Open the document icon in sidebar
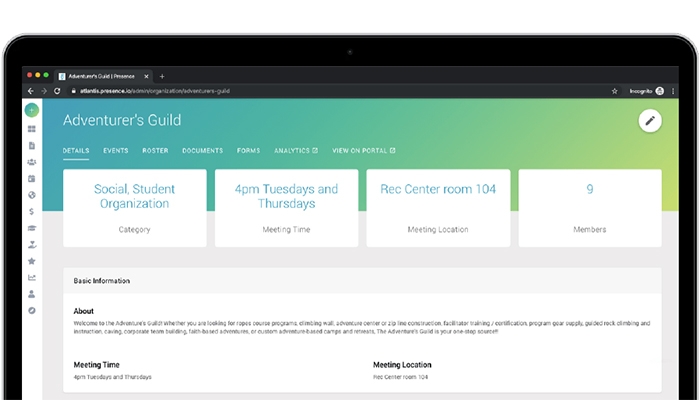 pyautogui.click(x=32, y=146)
